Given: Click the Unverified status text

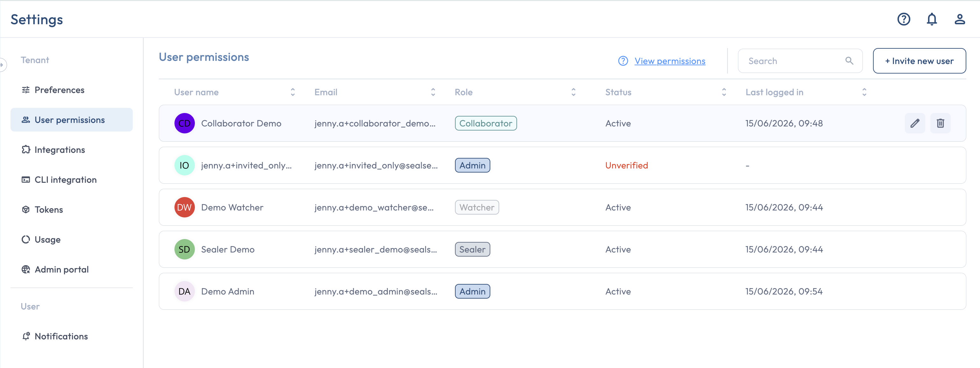Looking at the screenshot, I should [x=626, y=166].
